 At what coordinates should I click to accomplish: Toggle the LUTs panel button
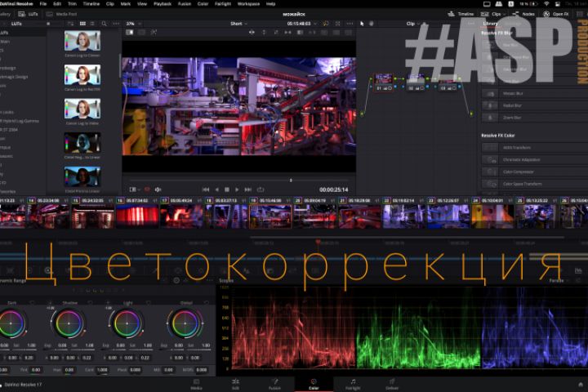point(28,14)
